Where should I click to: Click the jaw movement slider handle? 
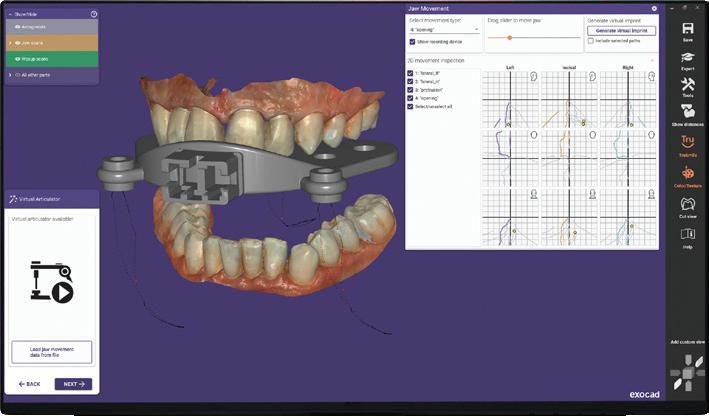pyautogui.click(x=510, y=38)
